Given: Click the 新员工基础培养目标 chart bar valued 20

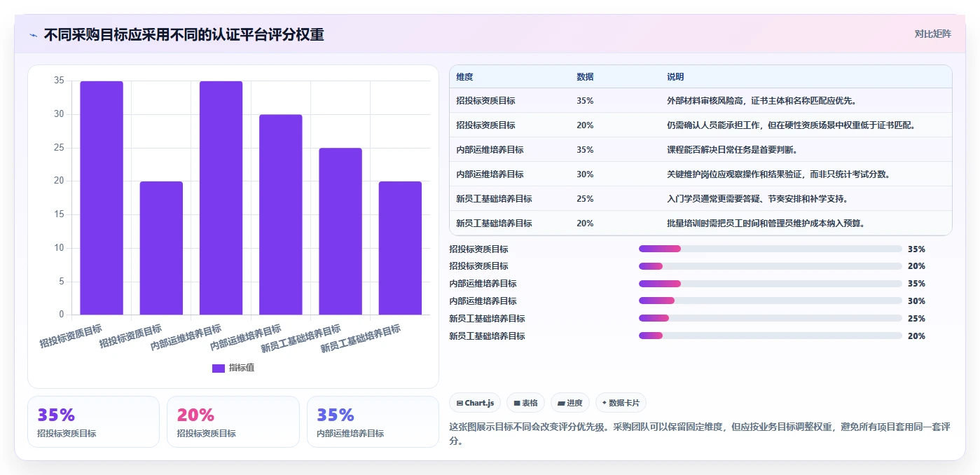Looking at the screenshot, I should tap(400, 248).
